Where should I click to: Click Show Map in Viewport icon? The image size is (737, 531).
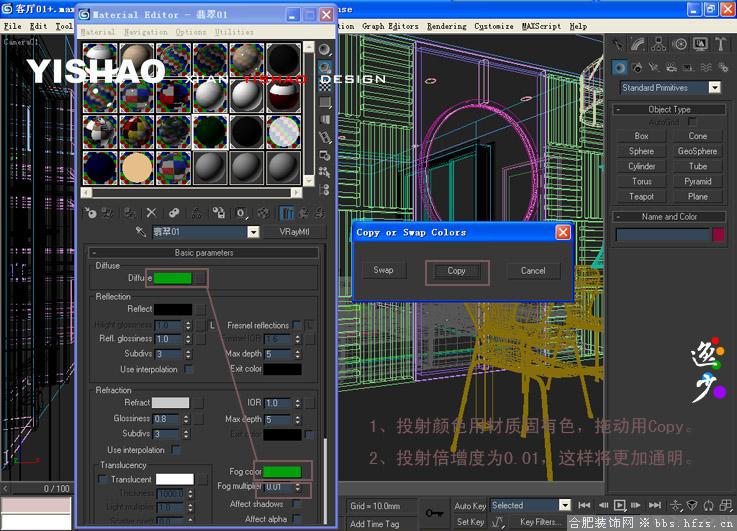pyautogui.click(x=264, y=213)
